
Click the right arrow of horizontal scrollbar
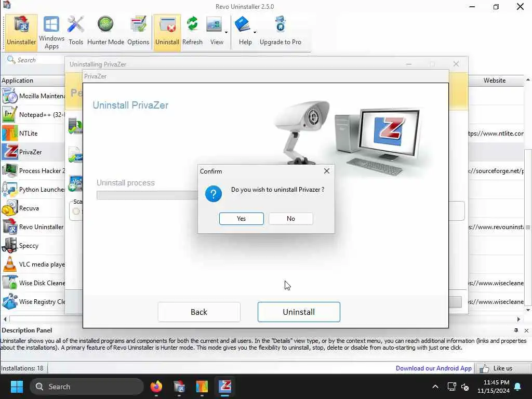click(x=518, y=320)
